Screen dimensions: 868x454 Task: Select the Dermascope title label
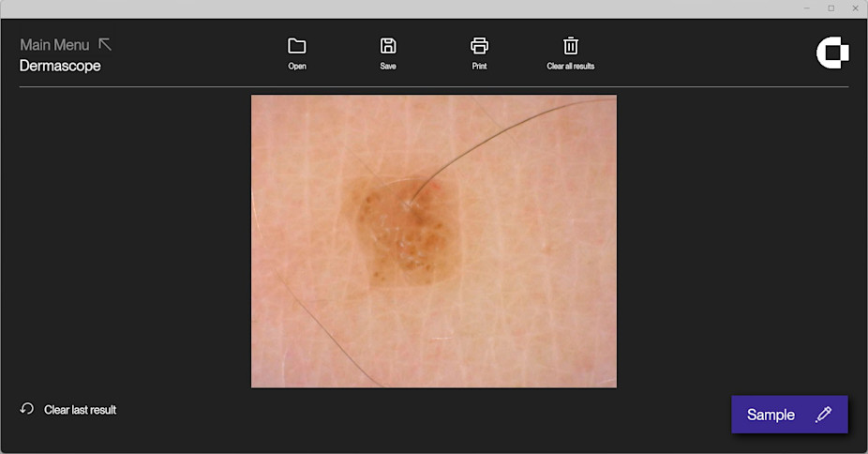click(x=60, y=66)
